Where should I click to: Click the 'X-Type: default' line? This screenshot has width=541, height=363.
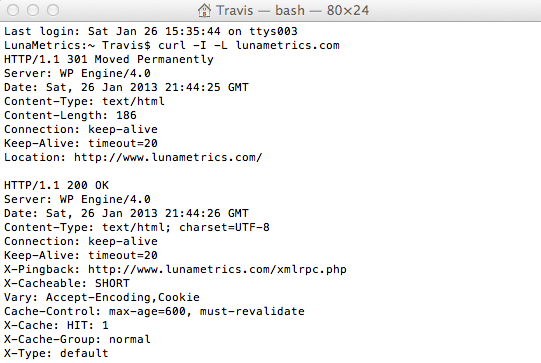pos(56,353)
